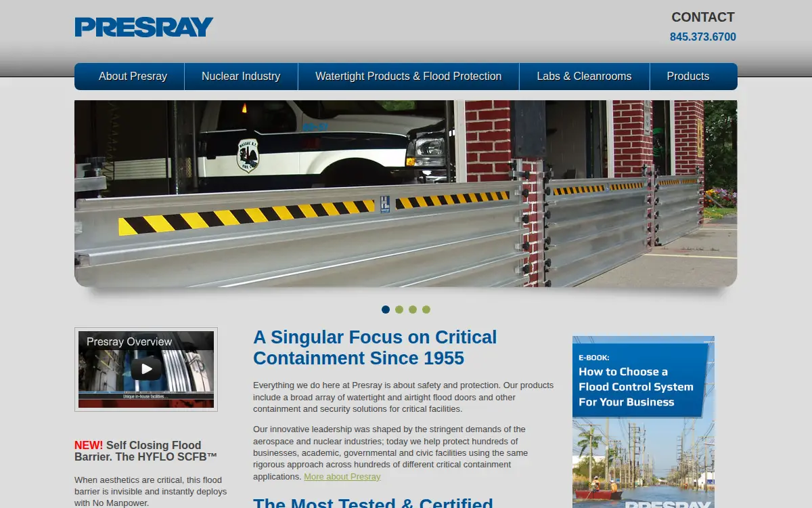Open the Nuclear Industry menu item
The height and width of the screenshot is (508, 812).
[x=241, y=77]
